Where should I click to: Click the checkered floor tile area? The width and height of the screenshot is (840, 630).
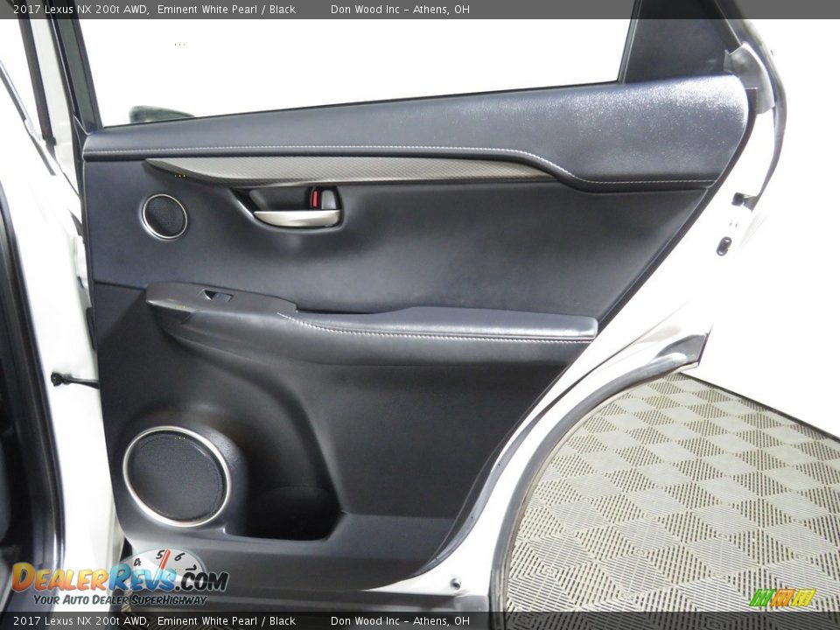[x=682, y=499]
